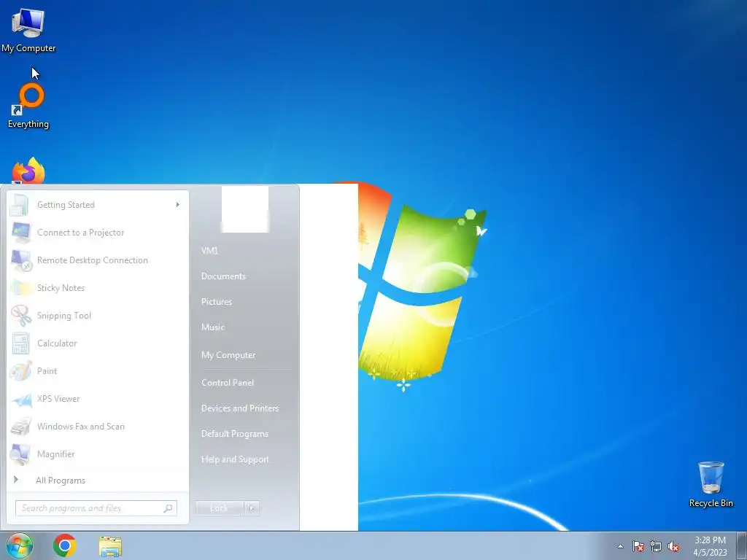Open Documents from the Start menu

pos(223,276)
